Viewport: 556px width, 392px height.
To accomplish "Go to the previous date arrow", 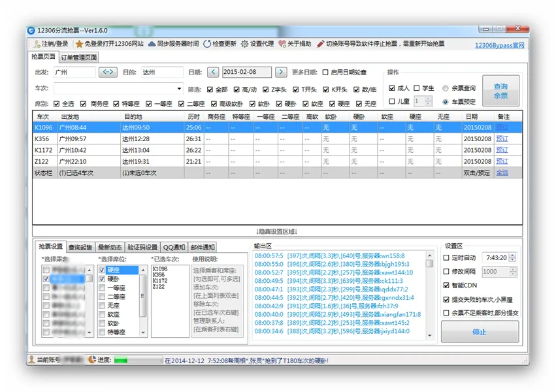I will pos(214,73).
